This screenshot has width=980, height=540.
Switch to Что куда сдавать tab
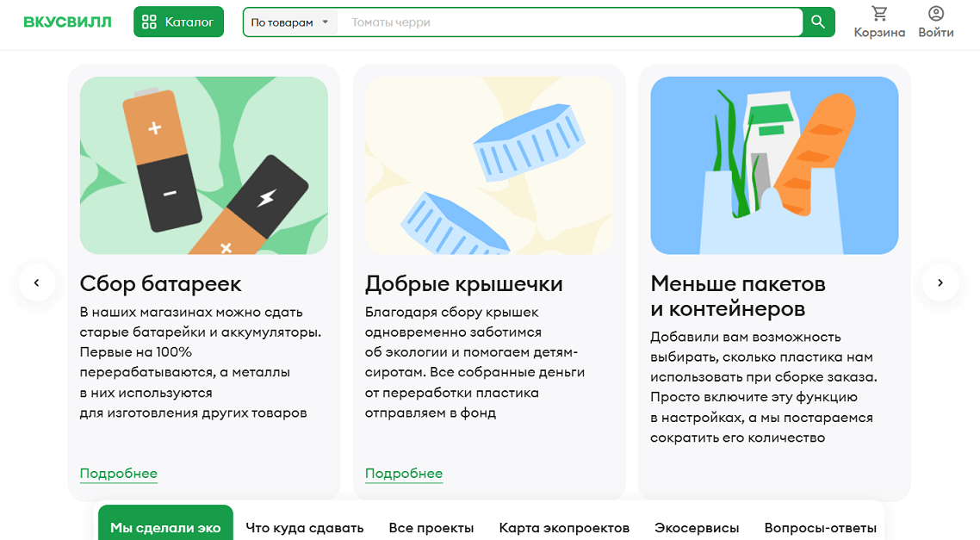304,528
